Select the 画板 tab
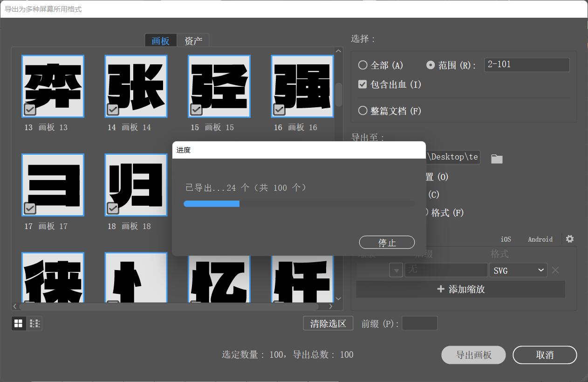 click(x=160, y=41)
